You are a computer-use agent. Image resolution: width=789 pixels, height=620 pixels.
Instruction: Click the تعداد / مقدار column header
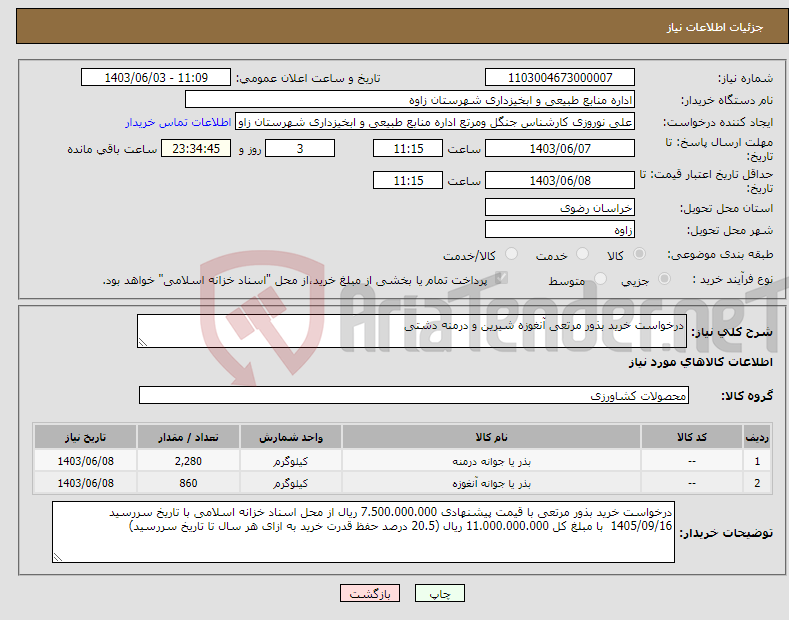188,437
